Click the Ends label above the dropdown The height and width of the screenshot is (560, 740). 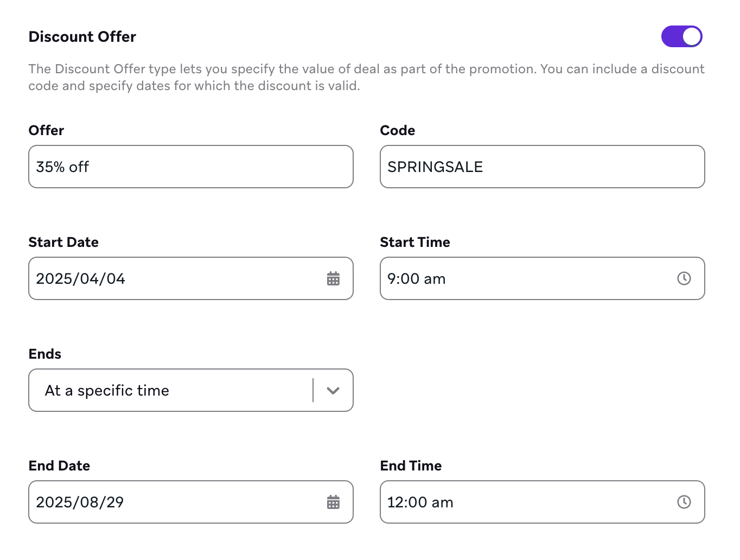point(44,354)
